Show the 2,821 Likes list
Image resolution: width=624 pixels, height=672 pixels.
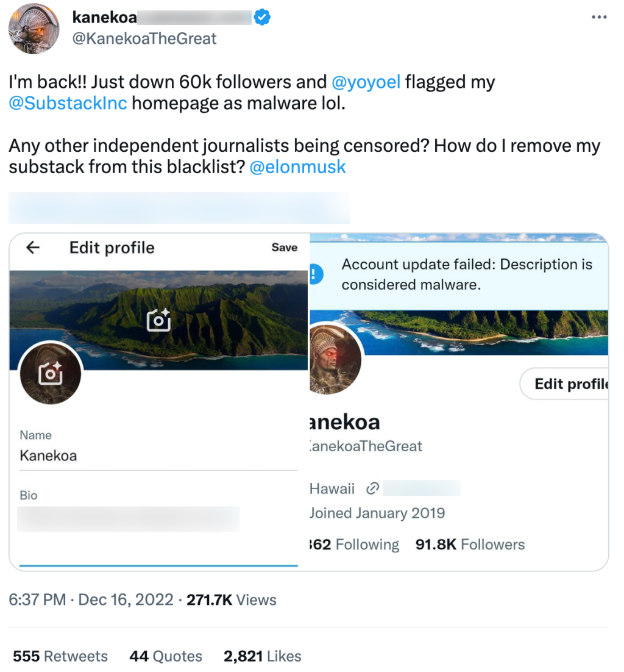click(x=263, y=656)
